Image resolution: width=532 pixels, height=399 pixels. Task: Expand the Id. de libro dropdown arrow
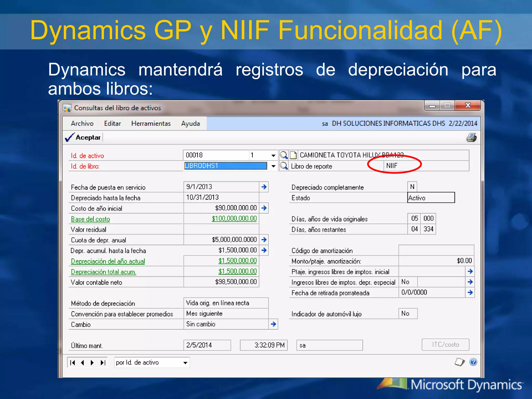pyautogui.click(x=273, y=166)
